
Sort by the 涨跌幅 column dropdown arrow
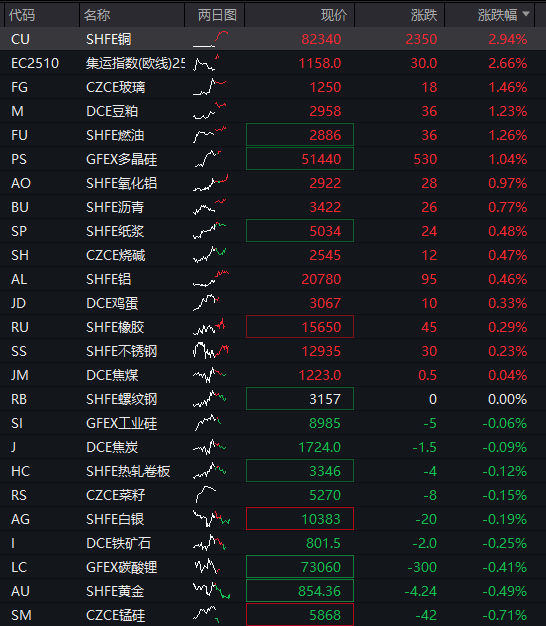pyautogui.click(x=526, y=14)
